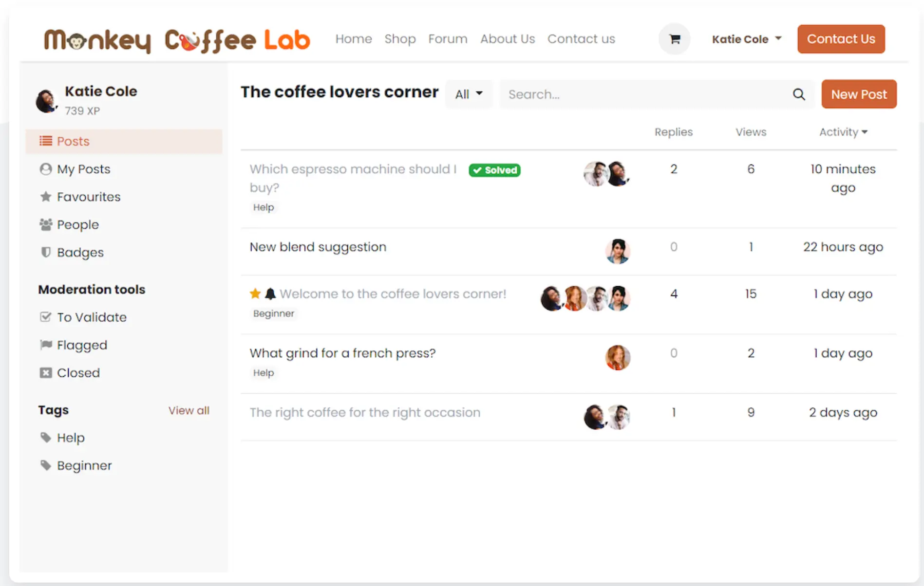This screenshot has width=924, height=586.
Task: Click the Help tag icon in sidebar
Action: (45, 438)
